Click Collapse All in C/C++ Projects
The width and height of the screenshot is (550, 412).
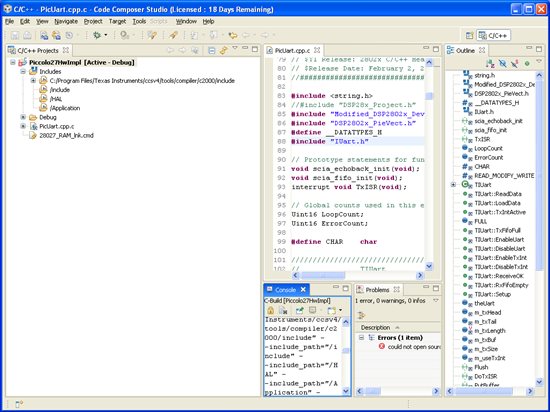pyautogui.click(x=212, y=50)
